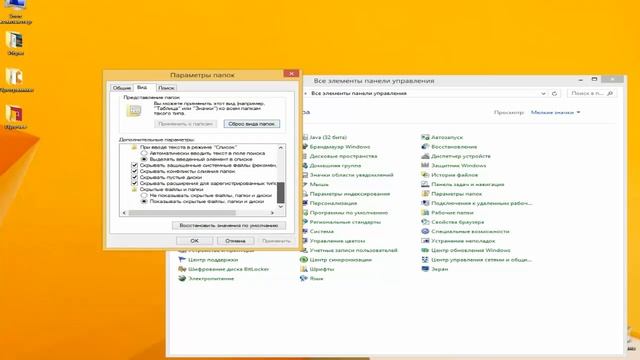The width and height of the screenshot is (640, 360).
Task: Click vertical scrollbar thumb in settings list
Action: tap(280, 193)
